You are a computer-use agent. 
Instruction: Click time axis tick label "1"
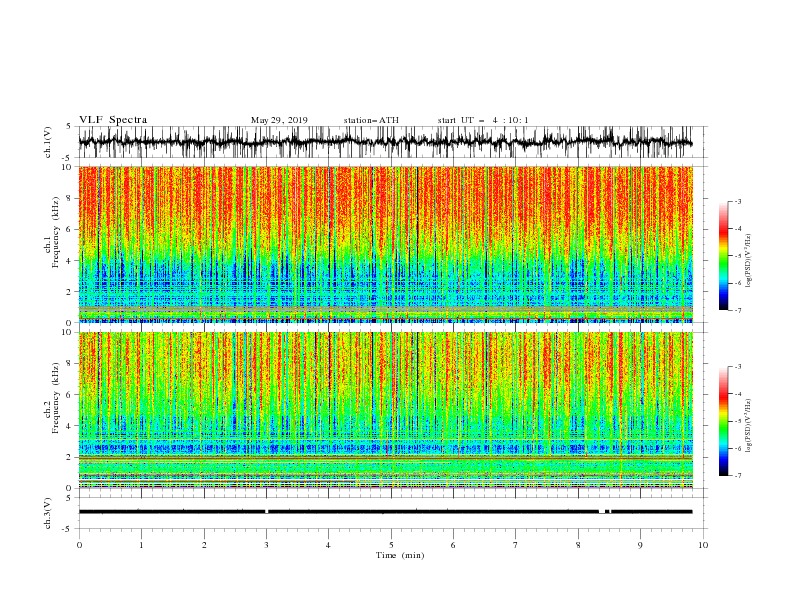click(x=141, y=545)
